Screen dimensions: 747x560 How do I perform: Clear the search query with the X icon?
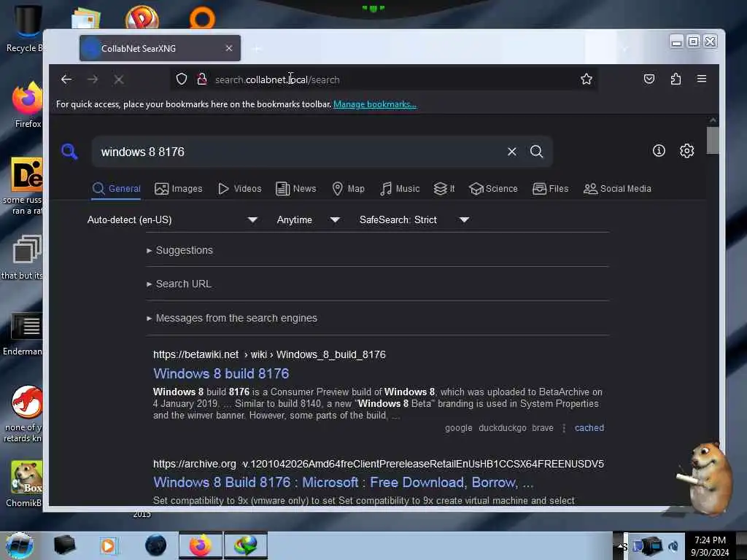[511, 152]
